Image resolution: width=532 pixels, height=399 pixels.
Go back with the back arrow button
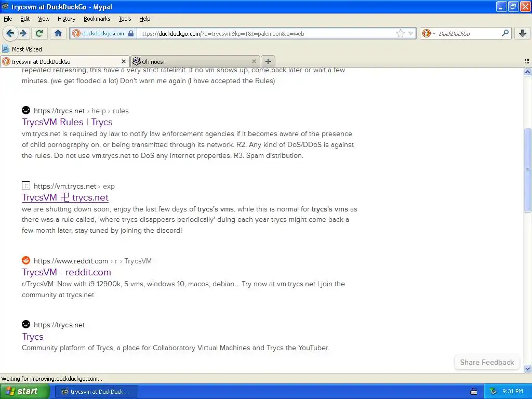(x=9, y=33)
